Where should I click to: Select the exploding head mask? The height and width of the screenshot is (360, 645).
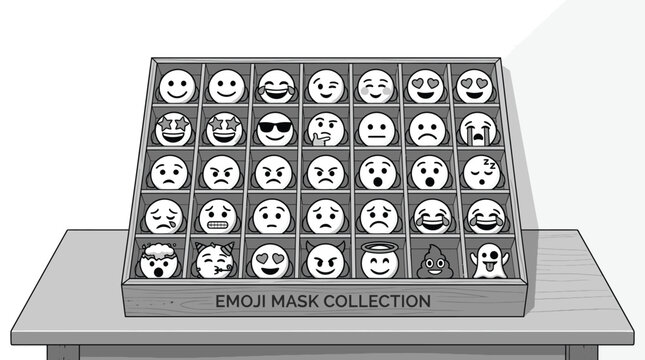click(158, 260)
